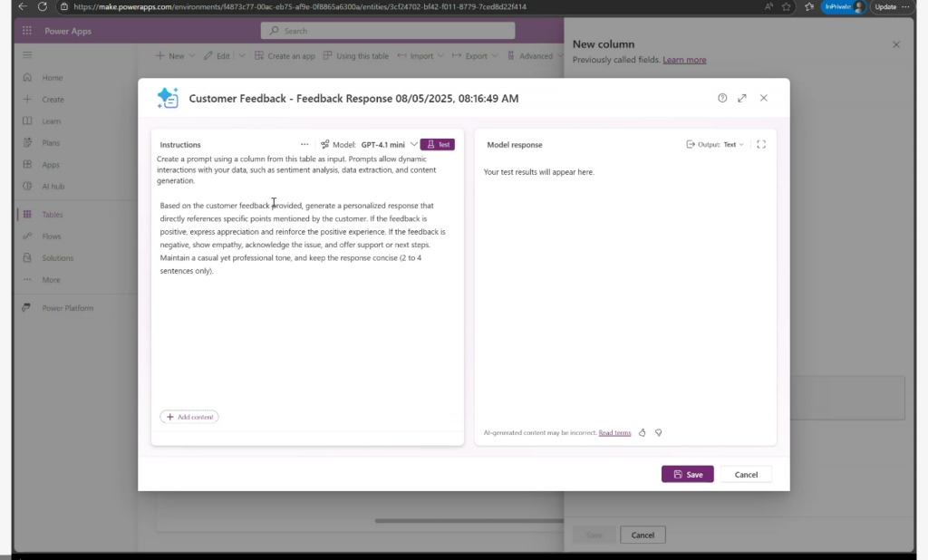Viewport: 928px width, 560px height.
Task: Click the Power Apps search box
Action: (x=388, y=31)
